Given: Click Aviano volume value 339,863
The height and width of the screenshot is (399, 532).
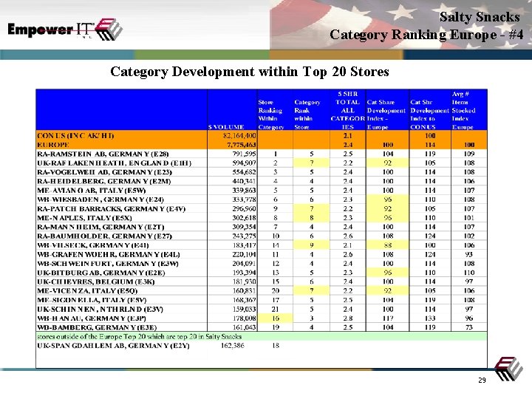Looking at the screenshot, I should (244, 191).
